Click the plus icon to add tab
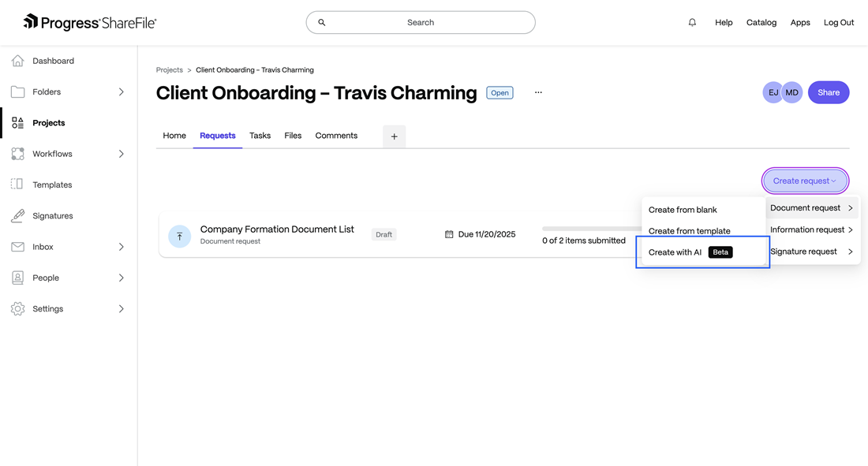This screenshot has height=466, width=868. pyautogui.click(x=394, y=136)
